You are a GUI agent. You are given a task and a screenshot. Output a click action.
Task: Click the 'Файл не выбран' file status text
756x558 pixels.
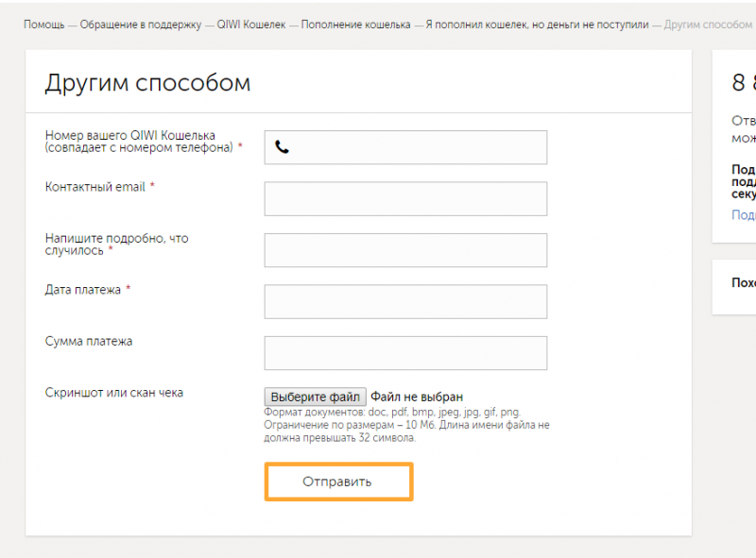pos(417,397)
